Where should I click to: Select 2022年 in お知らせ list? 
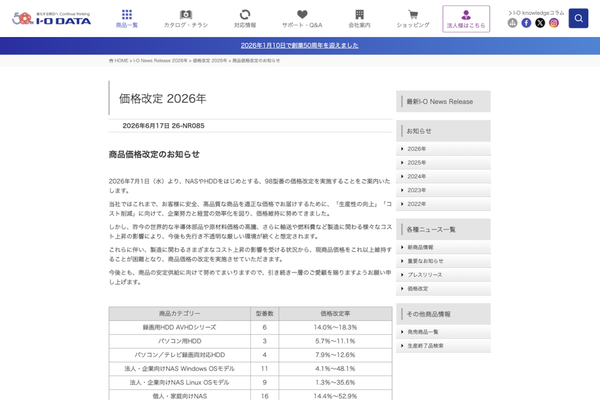[443, 204]
